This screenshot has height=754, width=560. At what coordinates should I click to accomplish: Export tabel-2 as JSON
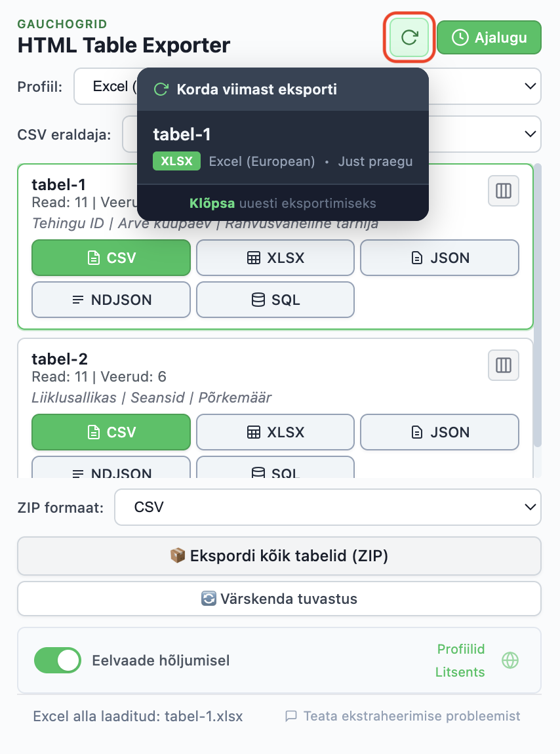[x=439, y=432]
